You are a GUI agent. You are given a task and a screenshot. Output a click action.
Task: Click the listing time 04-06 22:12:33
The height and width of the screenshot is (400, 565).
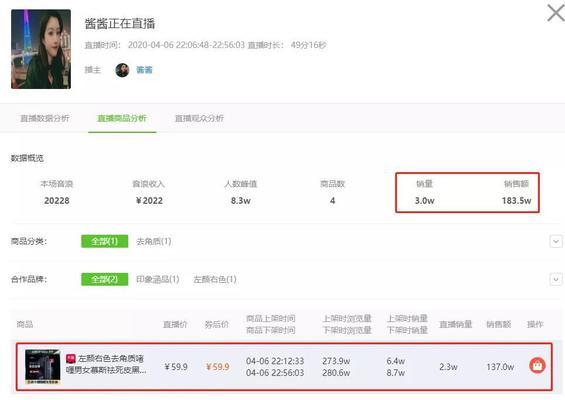pyautogui.click(x=275, y=361)
